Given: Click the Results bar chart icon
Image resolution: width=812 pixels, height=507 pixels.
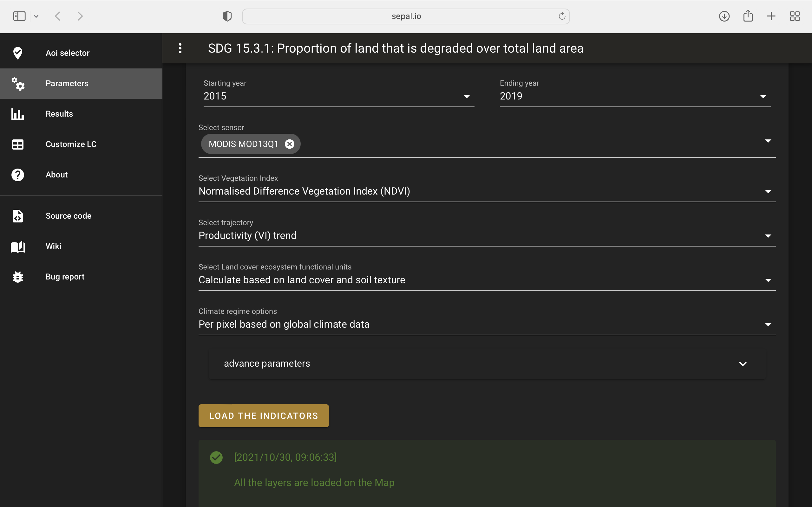Looking at the screenshot, I should [x=18, y=114].
